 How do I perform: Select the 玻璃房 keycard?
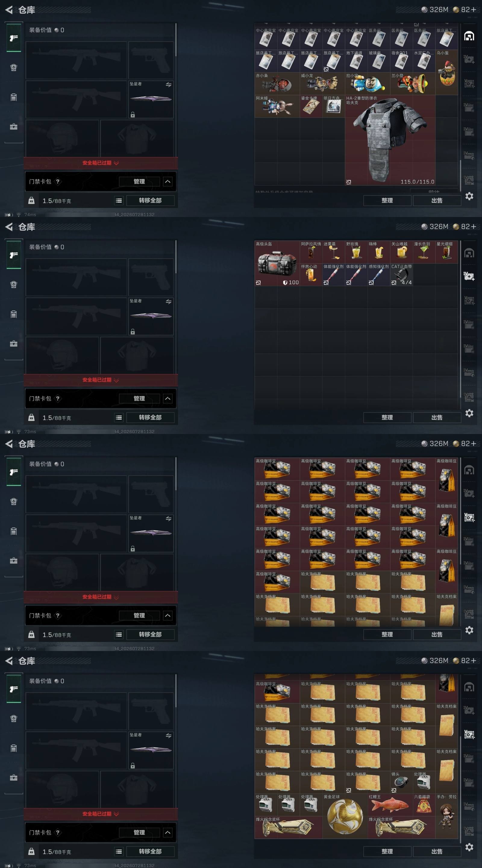pos(379,61)
